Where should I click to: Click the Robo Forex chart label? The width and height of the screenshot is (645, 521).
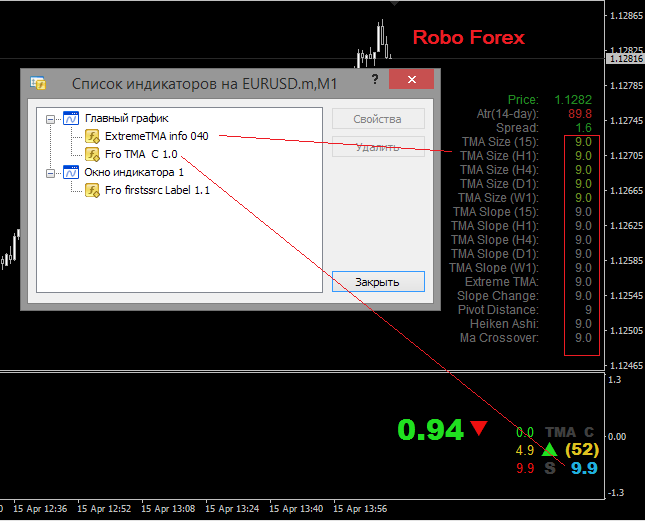[x=469, y=37]
